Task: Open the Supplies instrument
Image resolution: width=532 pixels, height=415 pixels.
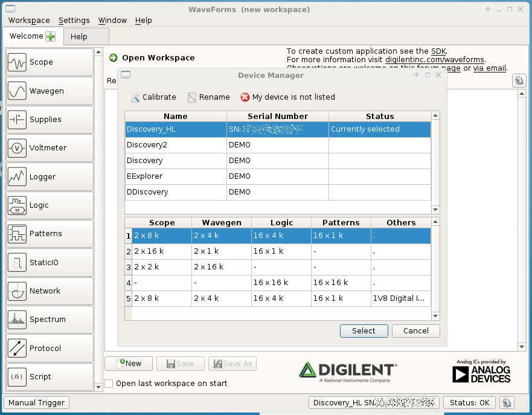Action: pyautogui.click(x=50, y=120)
